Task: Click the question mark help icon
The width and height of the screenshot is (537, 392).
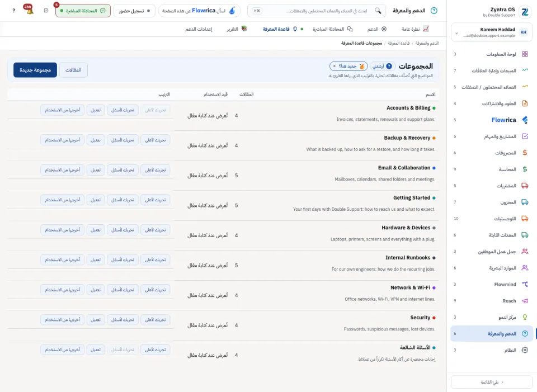Action: (13, 11)
